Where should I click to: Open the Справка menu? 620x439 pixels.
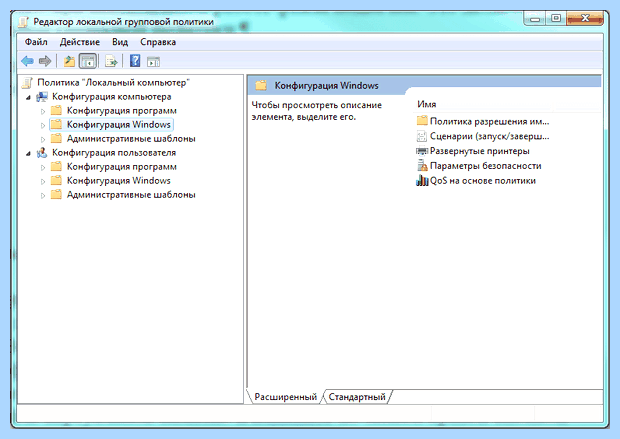[158, 42]
